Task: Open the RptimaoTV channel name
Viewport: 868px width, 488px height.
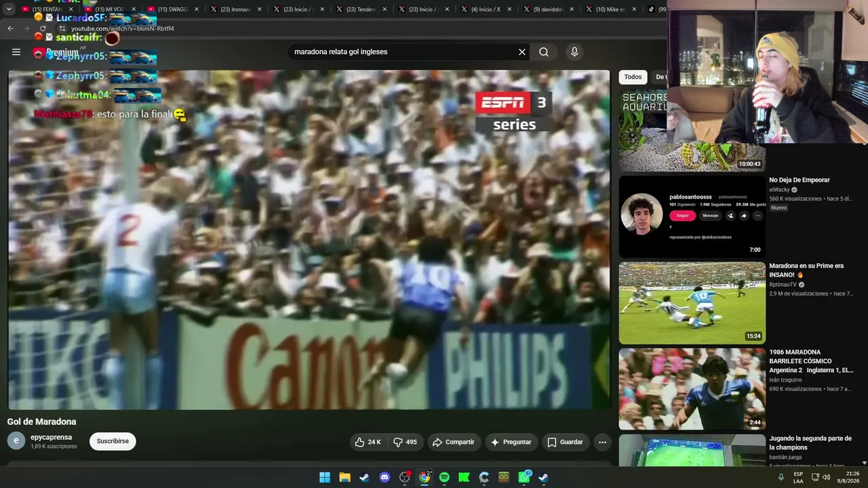Action: [x=783, y=285]
